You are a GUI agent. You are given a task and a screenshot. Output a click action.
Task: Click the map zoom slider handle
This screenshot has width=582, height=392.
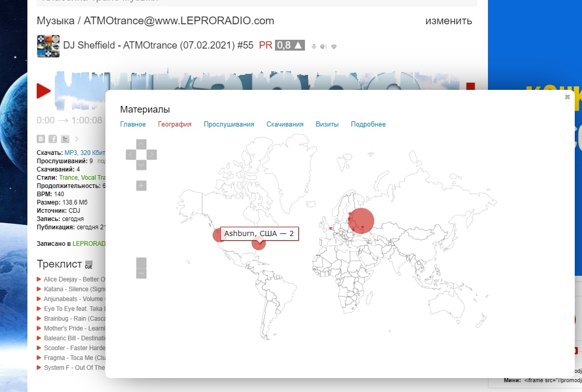[x=142, y=262]
